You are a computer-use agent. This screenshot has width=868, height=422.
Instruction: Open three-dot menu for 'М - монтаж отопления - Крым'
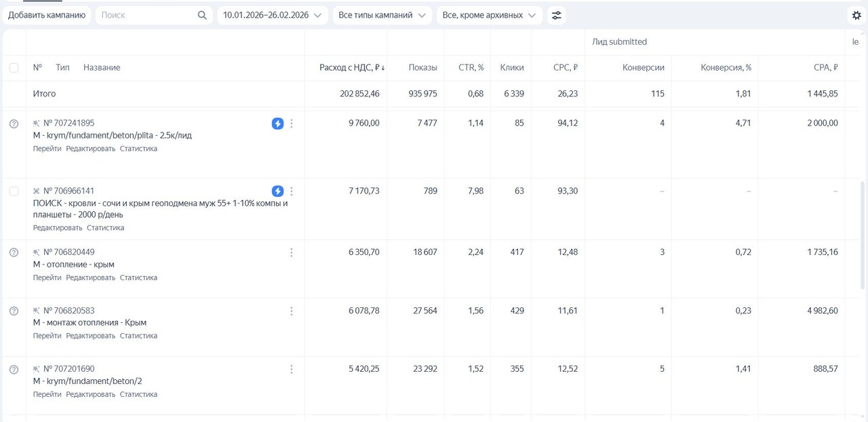tap(292, 311)
